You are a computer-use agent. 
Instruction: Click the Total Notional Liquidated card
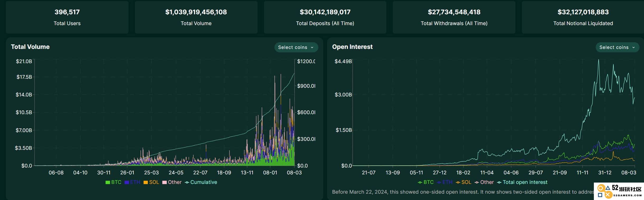[583, 17]
